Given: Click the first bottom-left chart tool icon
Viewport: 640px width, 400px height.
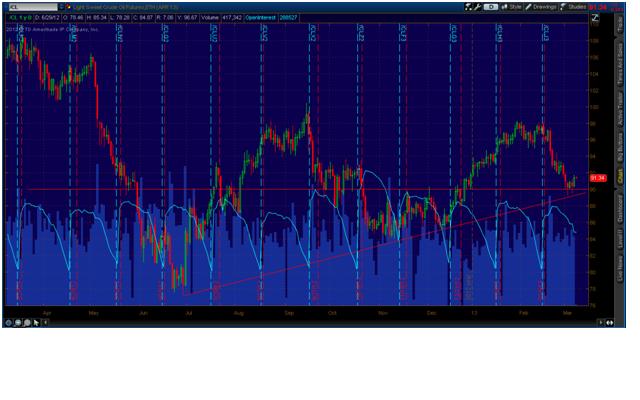Looking at the screenshot, I should 9,322.
